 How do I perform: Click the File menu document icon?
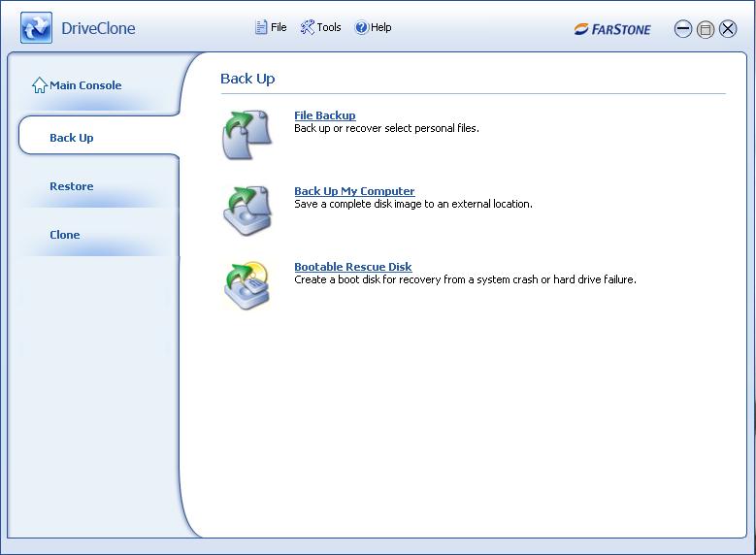click(261, 27)
